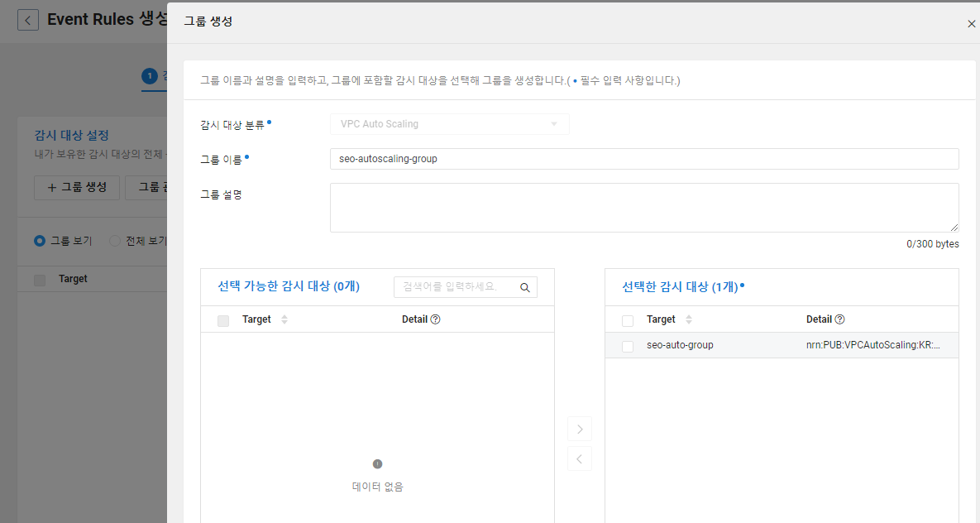Click the Detail help icon in available targets
The height and width of the screenshot is (523, 980).
(436, 319)
